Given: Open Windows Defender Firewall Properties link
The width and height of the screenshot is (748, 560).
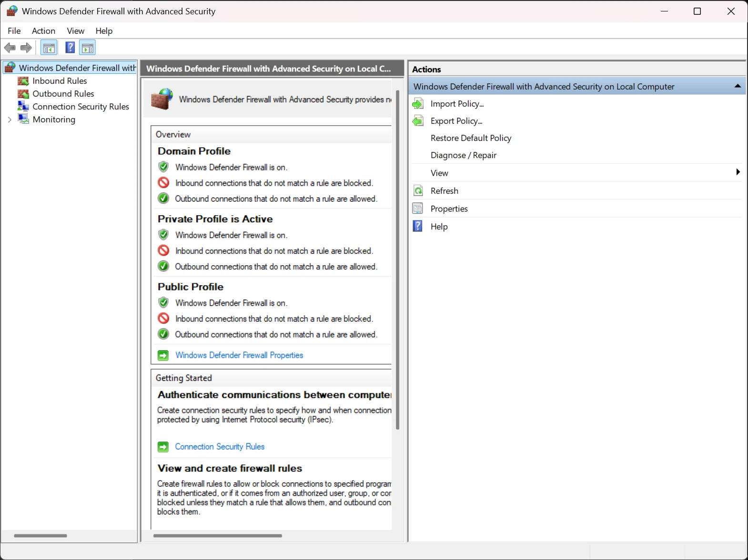Looking at the screenshot, I should [x=239, y=355].
